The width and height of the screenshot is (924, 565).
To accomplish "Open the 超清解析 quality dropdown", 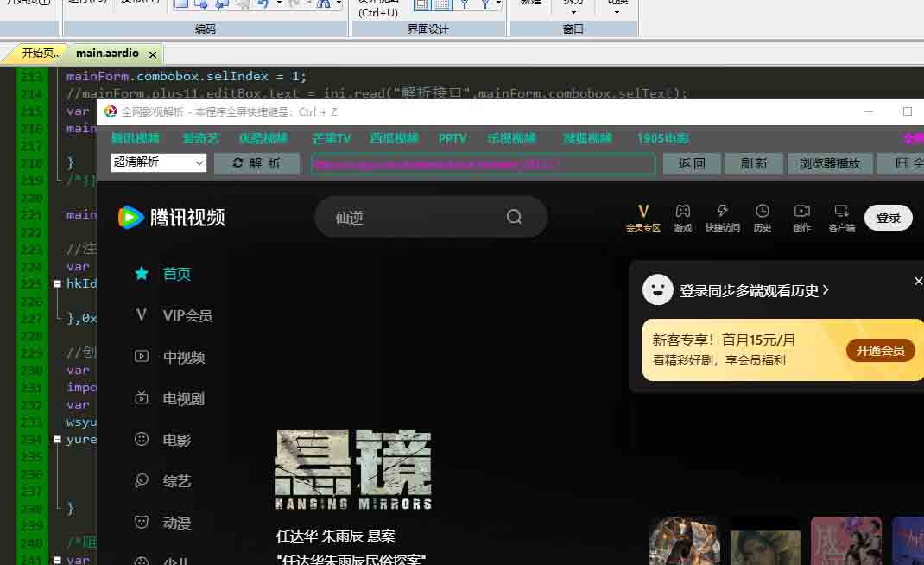I will tap(159, 162).
